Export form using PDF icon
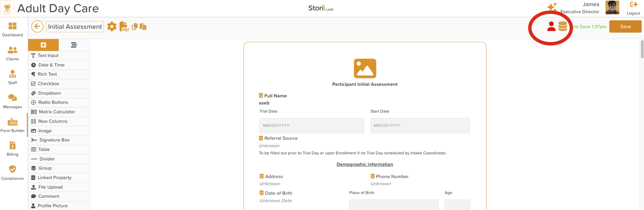Screen dimensions: 644x210 tap(124, 27)
